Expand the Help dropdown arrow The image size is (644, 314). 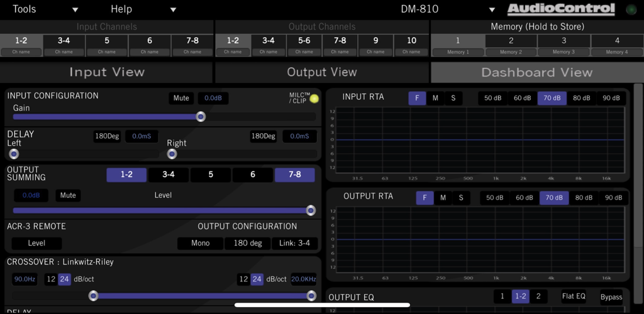pyautogui.click(x=173, y=9)
